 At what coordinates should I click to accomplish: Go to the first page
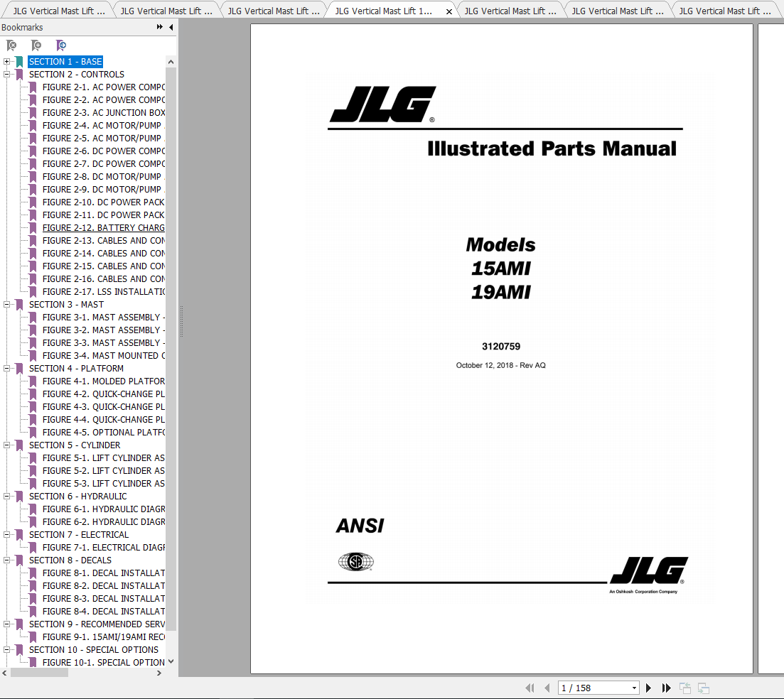(530, 688)
